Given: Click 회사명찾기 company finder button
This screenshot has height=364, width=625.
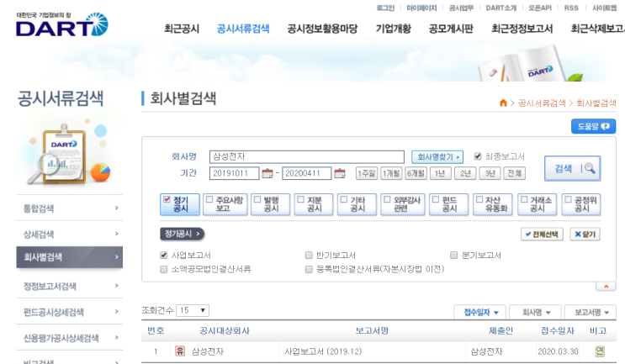Looking at the screenshot, I should [437, 157].
